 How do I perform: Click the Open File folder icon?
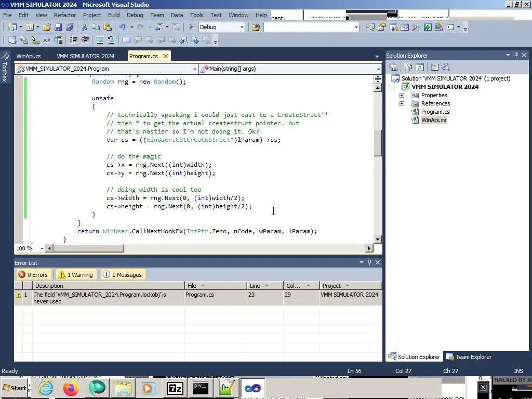pyautogui.click(x=47, y=27)
